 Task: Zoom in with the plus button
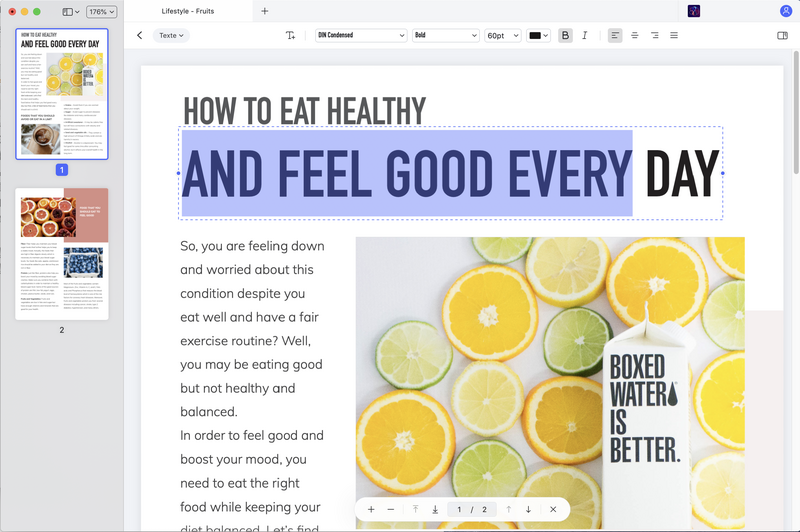tap(371, 509)
